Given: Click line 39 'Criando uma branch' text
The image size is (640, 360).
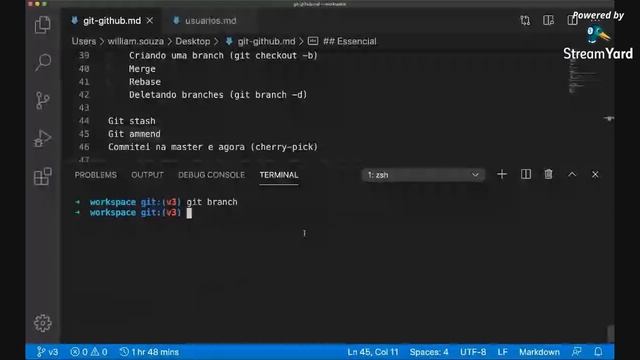Looking at the screenshot, I should pyautogui.click(x=176, y=56).
